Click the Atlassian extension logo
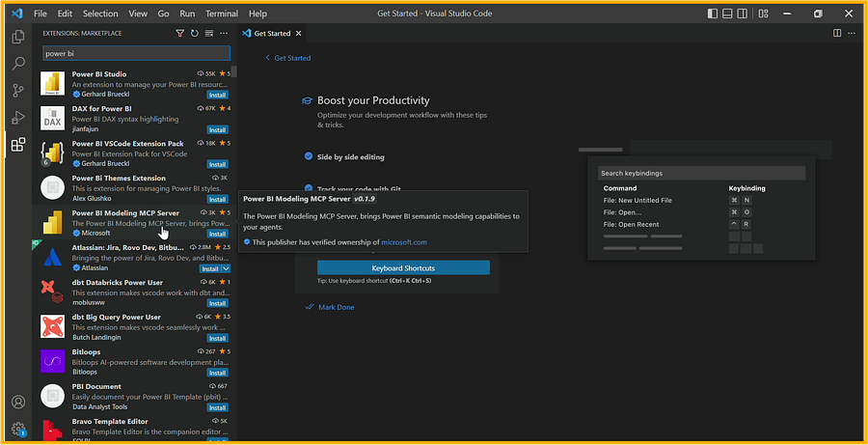The height and width of the screenshot is (445, 868). click(x=53, y=257)
